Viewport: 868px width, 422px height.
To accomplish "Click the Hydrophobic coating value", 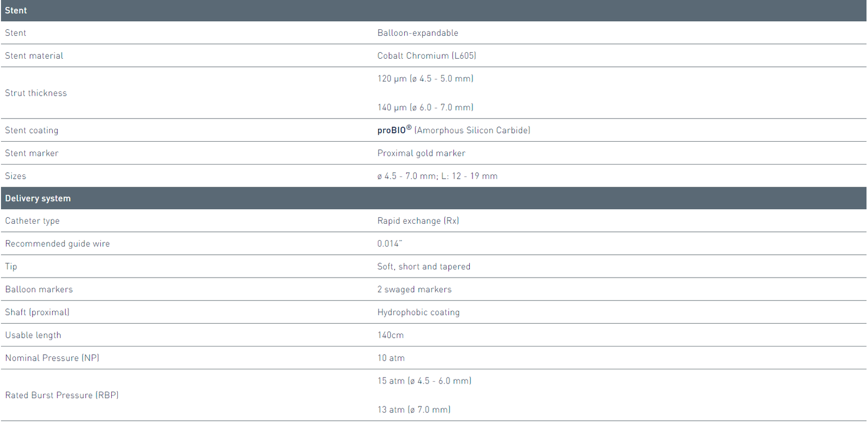I will 418,312.
